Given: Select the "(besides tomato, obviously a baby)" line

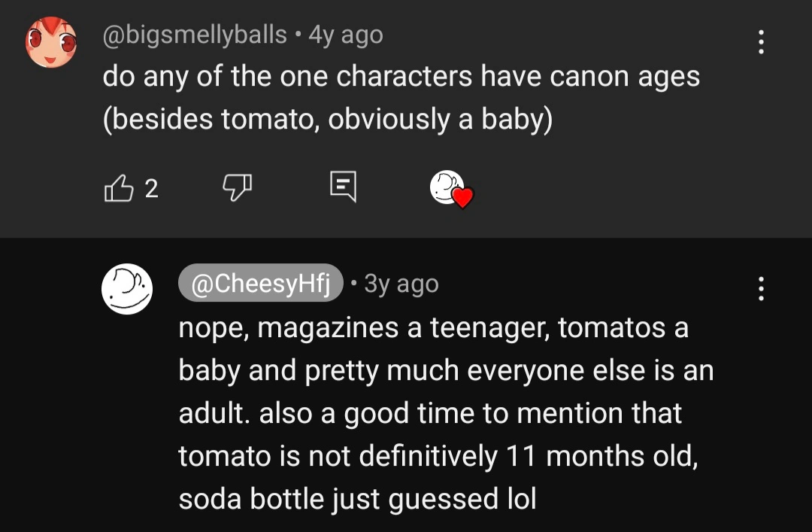Looking at the screenshot, I should coord(327,120).
